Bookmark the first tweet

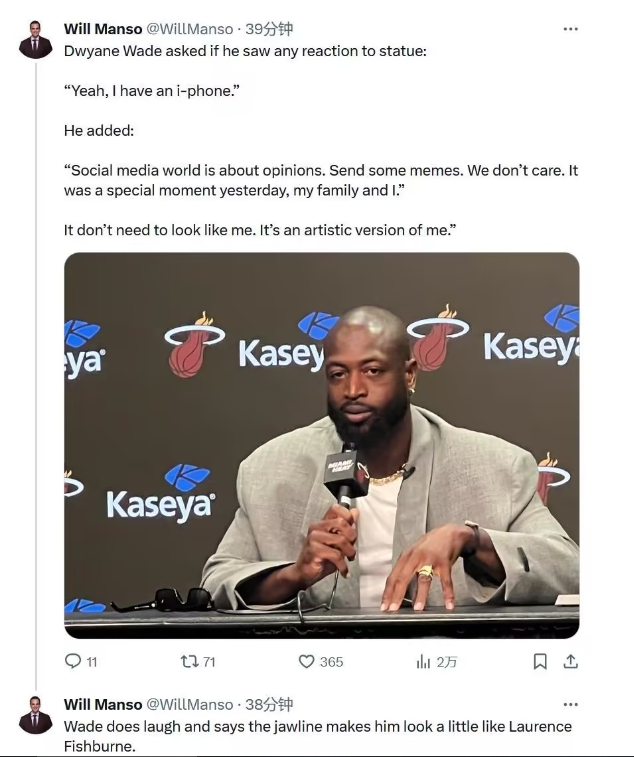(540, 661)
